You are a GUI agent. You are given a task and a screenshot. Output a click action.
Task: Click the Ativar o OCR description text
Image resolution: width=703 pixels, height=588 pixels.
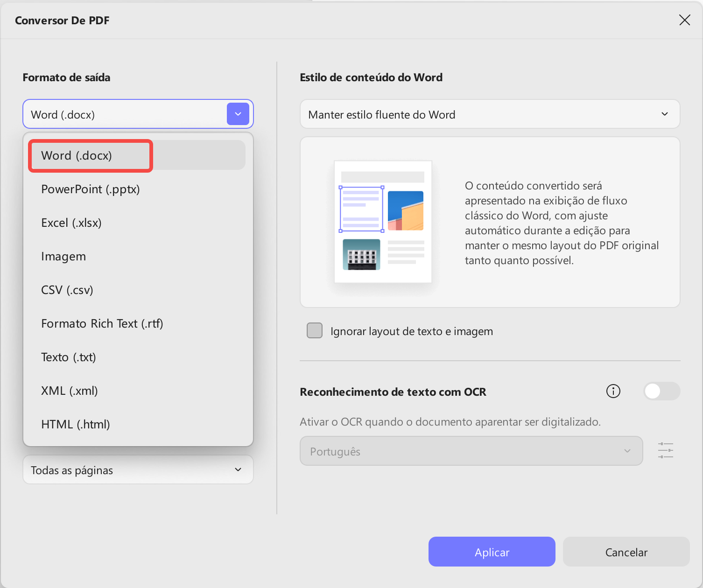click(450, 421)
